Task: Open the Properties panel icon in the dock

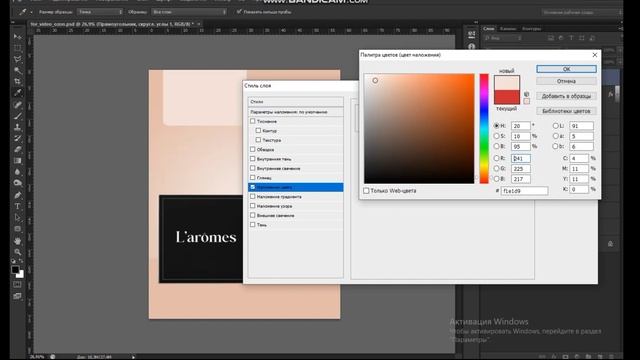Action: [471, 35]
